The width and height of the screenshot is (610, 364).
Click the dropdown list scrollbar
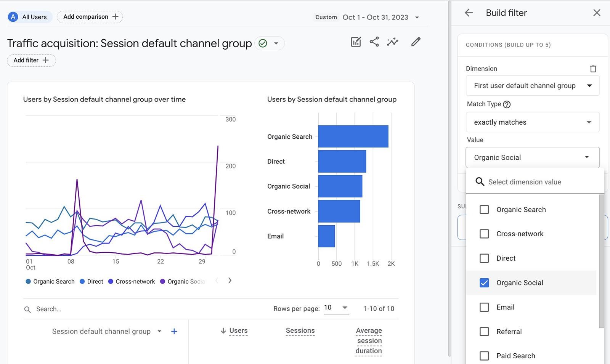point(601,261)
